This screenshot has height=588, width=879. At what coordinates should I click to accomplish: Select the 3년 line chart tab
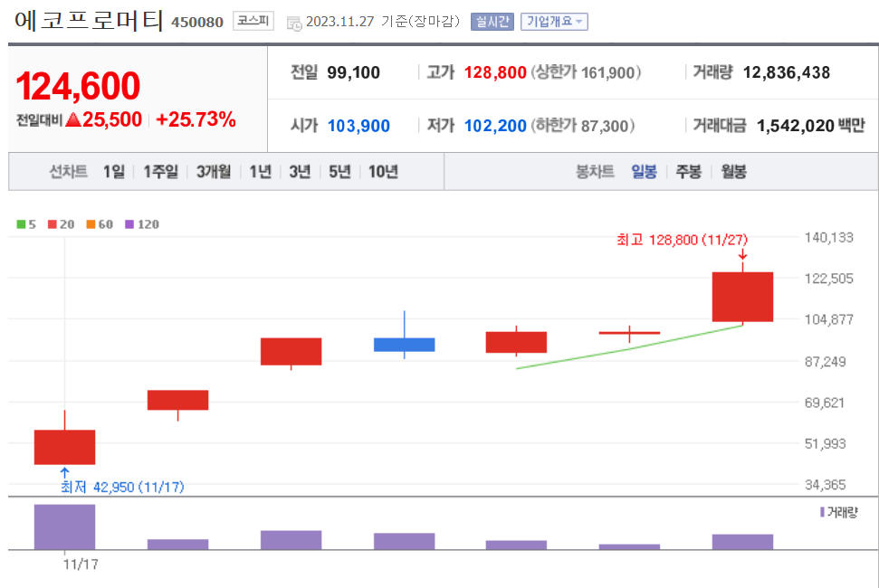click(300, 171)
